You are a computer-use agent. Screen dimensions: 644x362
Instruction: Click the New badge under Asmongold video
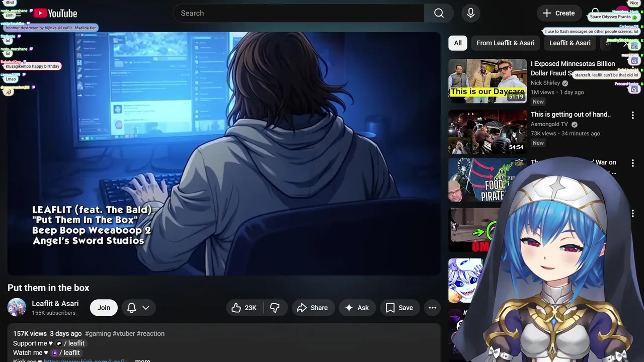point(538,143)
